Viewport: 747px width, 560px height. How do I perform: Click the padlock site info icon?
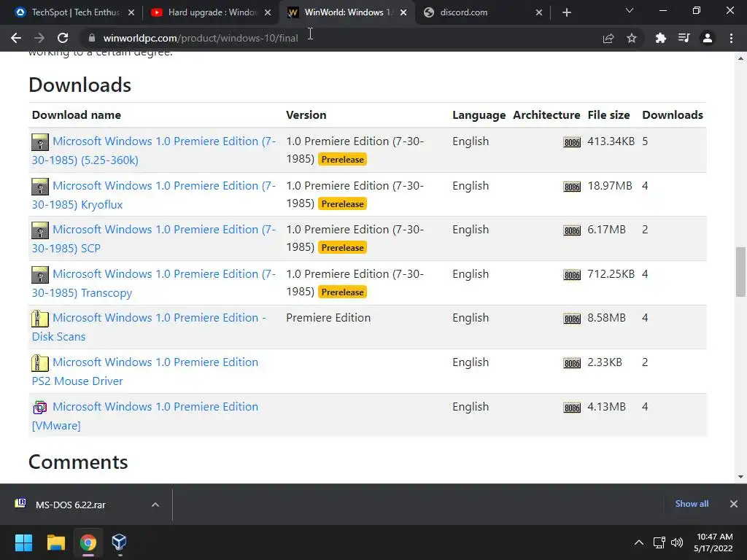(93, 38)
